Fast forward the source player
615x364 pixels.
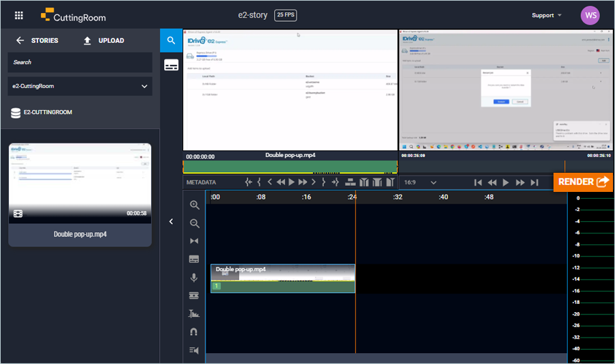(303, 182)
